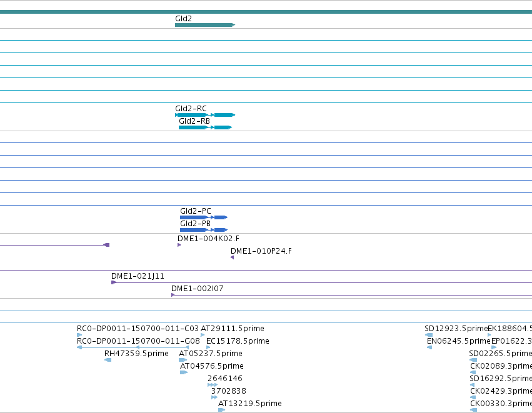The width and height of the screenshot is (532, 413).
Task: Click the CK02089.3prime EST label
Action: (x=501, y=366)
